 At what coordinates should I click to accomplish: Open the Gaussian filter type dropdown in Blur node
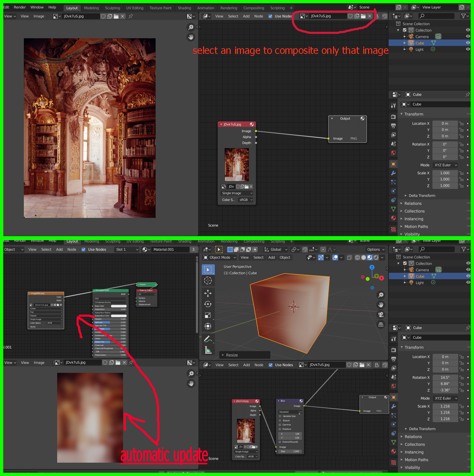[290, 412]
